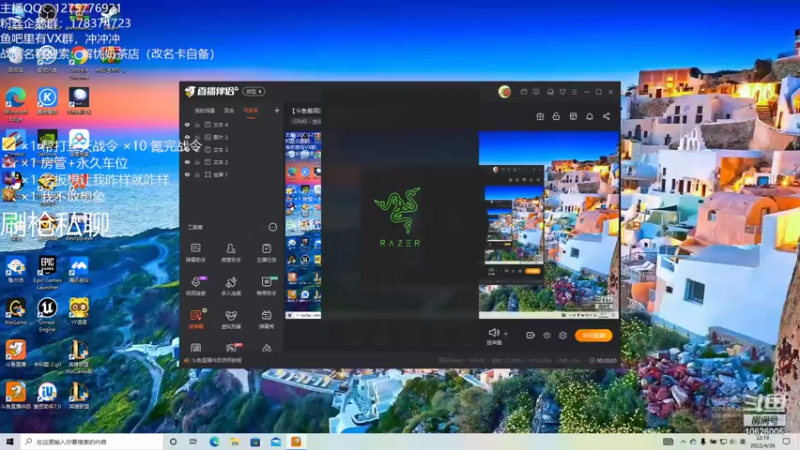Open the settings gear next to the start button
Image resolution: width=800 pixels, height=450 pixels.
pos(563,335)
